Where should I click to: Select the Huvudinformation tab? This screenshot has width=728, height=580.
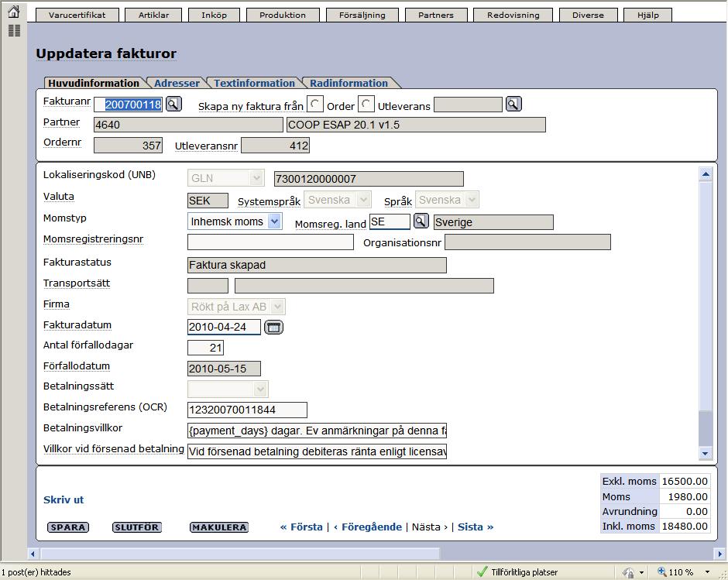point(94,83)
